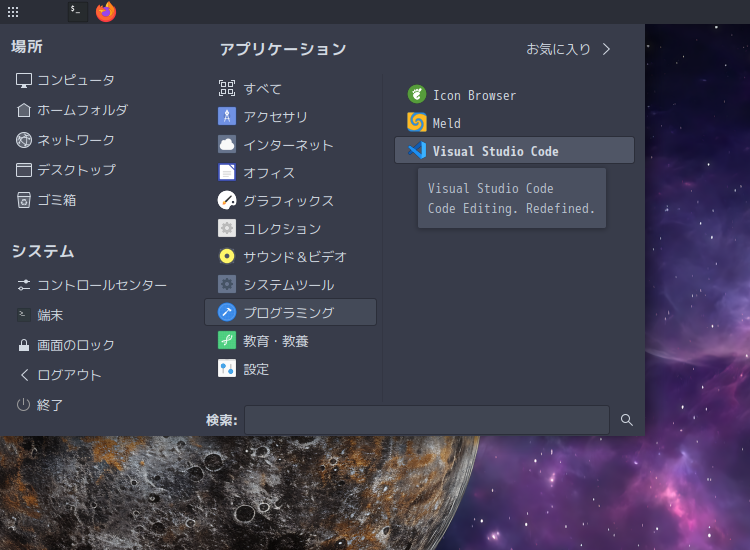Select the アクセサリ category label

coord(276,117)
